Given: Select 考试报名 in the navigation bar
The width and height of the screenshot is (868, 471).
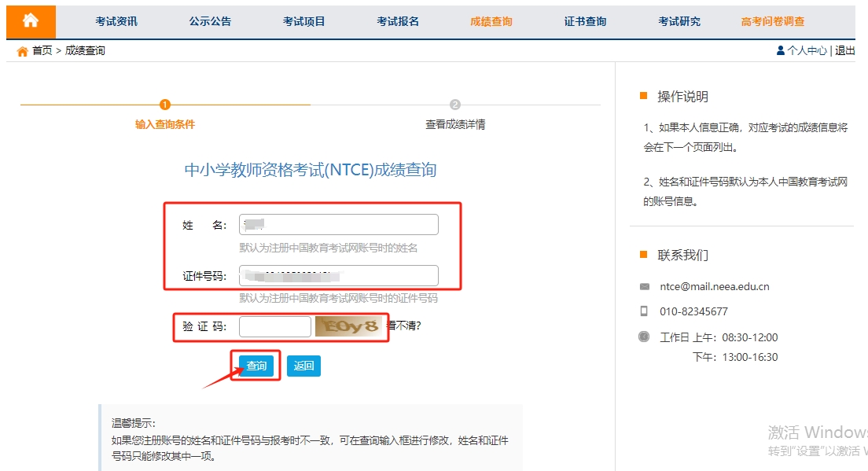Looking at the screenshot, I should (x=397, y=21).
